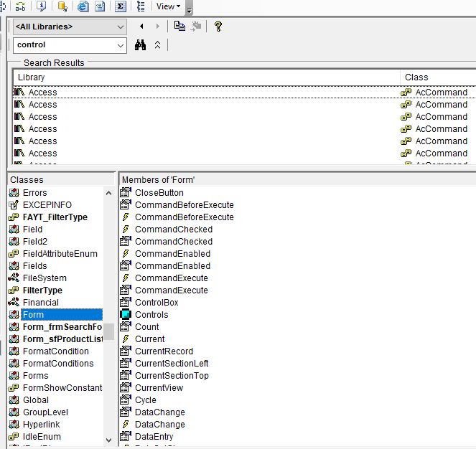Screen dimensions: 476x449
Task: Click the a=b rename toolbar icon
Action: [21, 6]
